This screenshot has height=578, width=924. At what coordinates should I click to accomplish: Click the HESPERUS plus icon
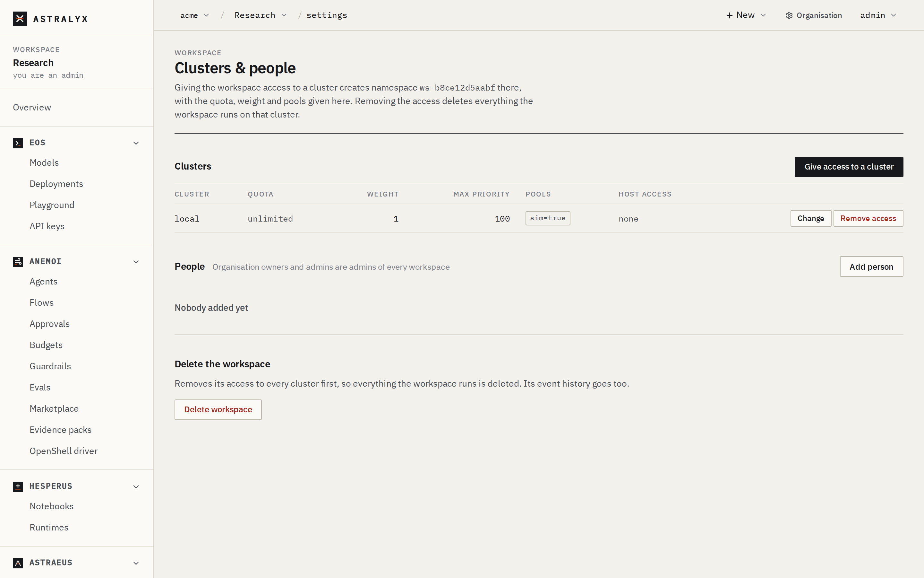pos(18,486)
